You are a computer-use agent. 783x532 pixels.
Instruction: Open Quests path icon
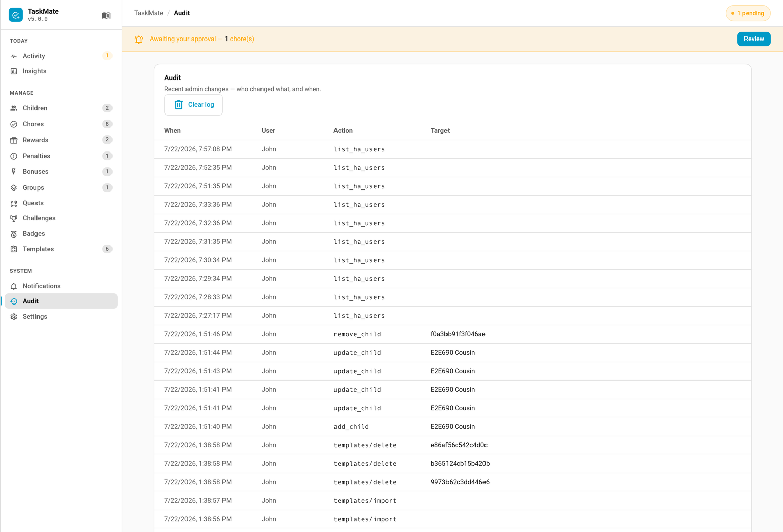[14, 203]
